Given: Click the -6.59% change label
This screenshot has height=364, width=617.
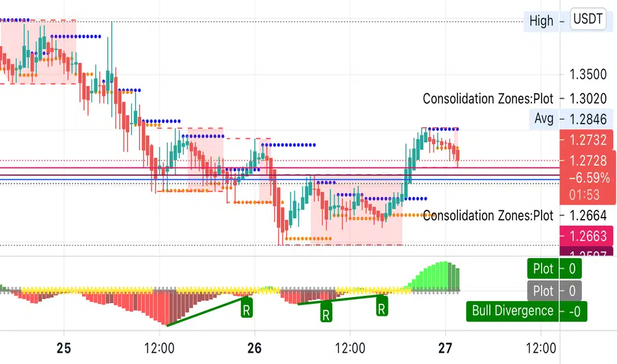Looking at the screenshot, I should [589, 178].
